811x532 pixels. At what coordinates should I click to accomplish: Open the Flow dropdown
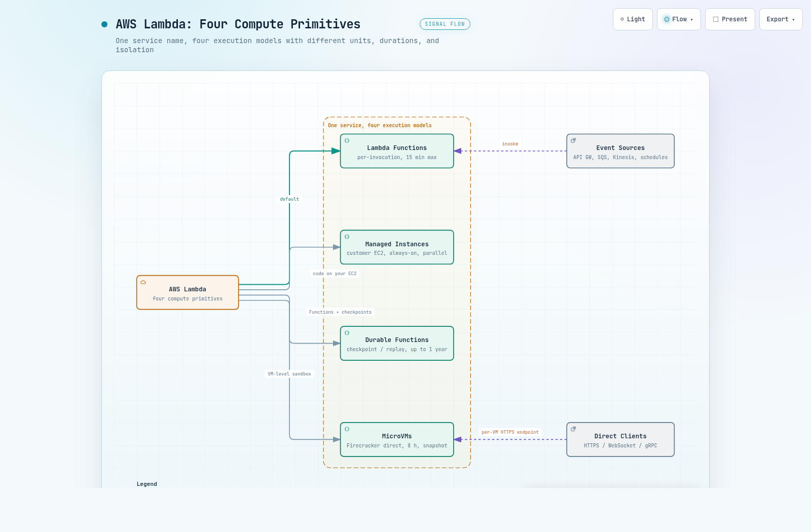679,19
